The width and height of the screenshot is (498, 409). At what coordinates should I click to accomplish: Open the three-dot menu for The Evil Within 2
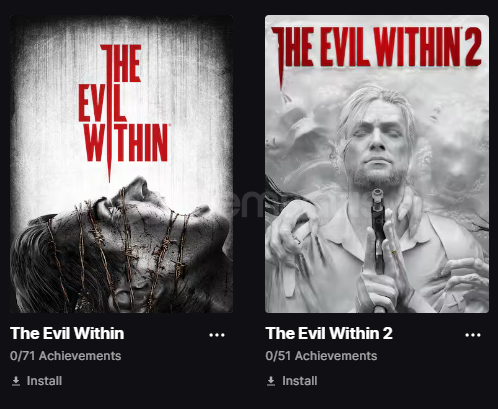[473, 335]
